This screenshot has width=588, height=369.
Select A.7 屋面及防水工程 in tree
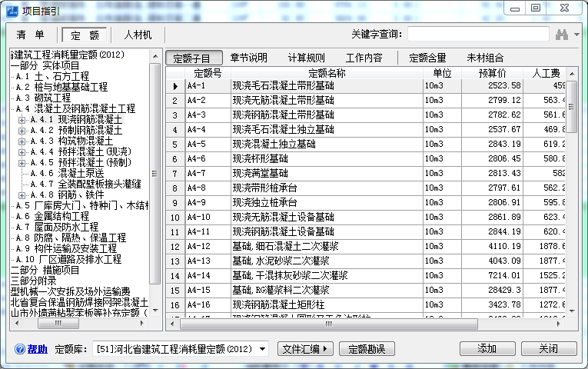[57, 227]
